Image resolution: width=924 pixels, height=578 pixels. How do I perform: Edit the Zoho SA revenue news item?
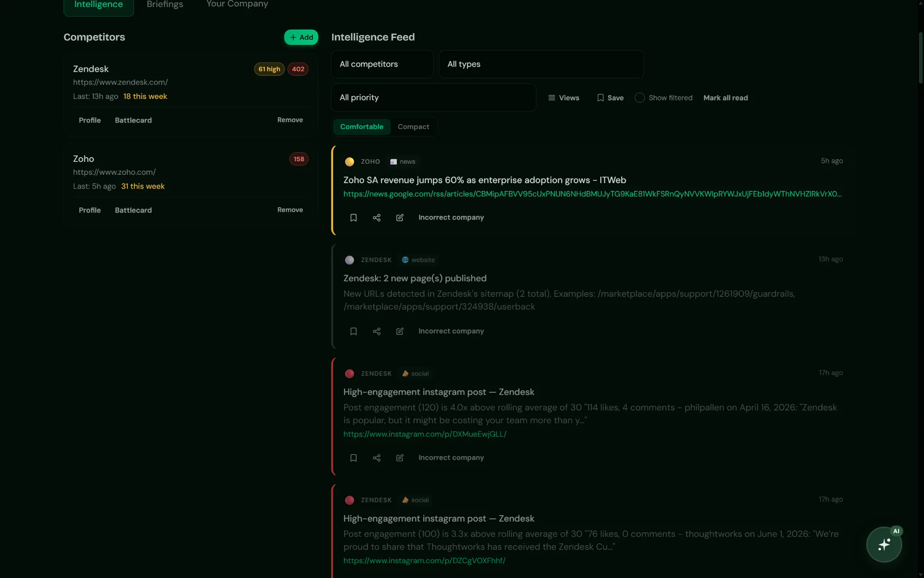click(x=400, y=217)
